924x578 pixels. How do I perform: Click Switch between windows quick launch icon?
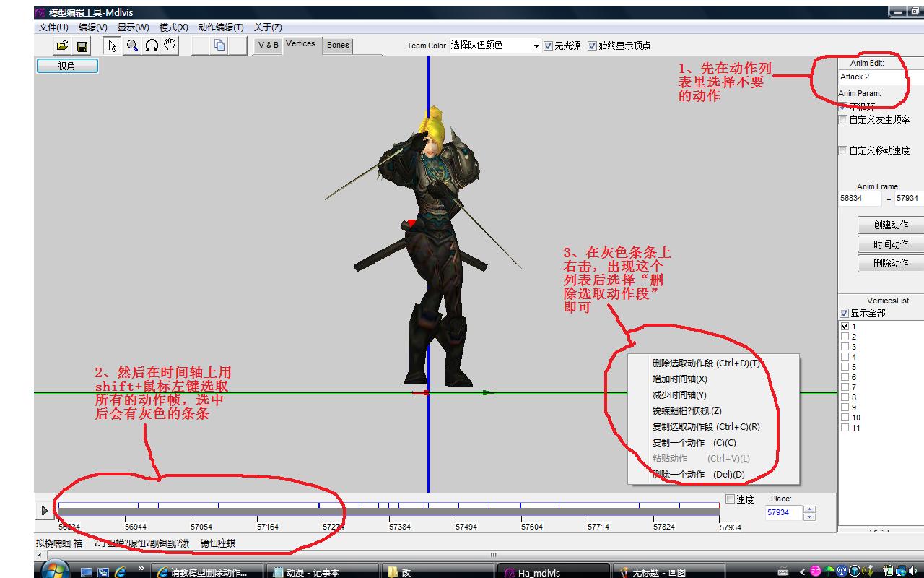click(103, 572)
